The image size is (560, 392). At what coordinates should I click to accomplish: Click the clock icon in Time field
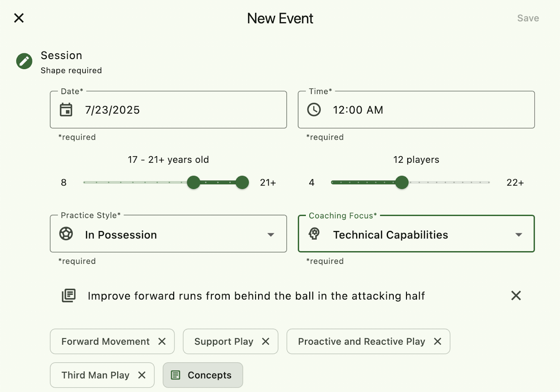pos(314,109)
